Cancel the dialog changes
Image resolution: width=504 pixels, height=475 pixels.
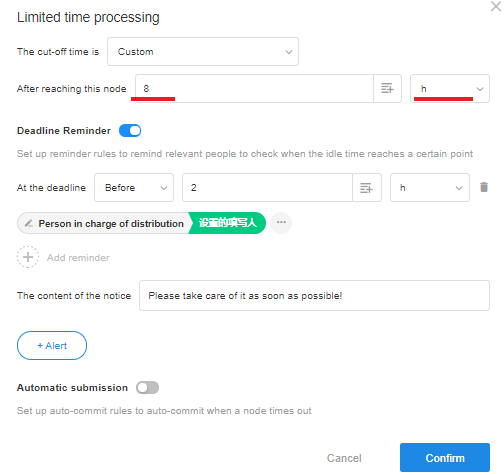(x=344, y=458)
